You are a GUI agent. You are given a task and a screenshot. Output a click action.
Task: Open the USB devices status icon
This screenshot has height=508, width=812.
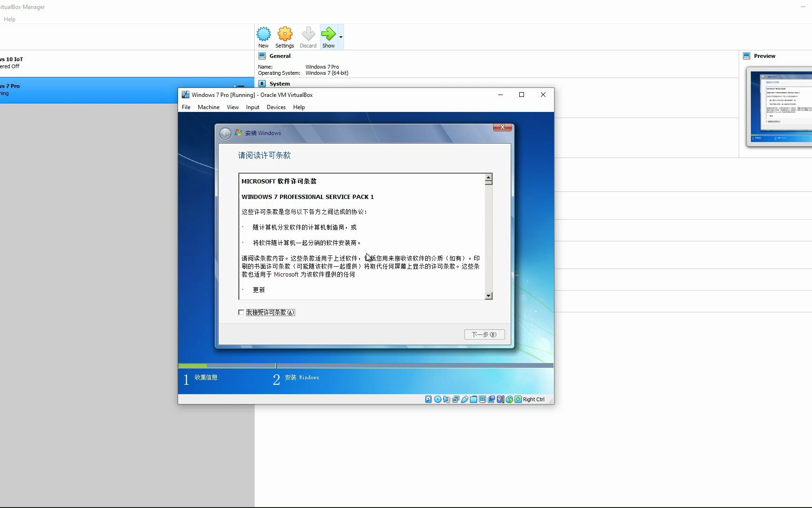465,399
